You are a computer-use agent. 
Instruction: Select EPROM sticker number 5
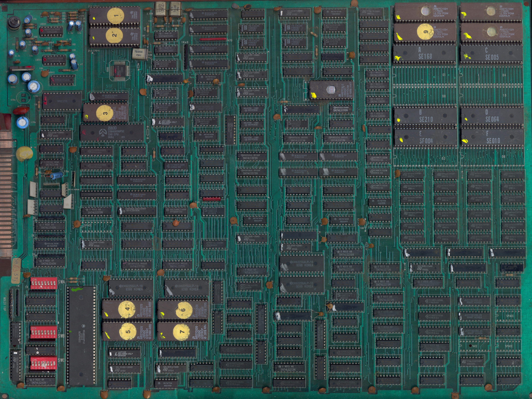[x=128, y=332]
